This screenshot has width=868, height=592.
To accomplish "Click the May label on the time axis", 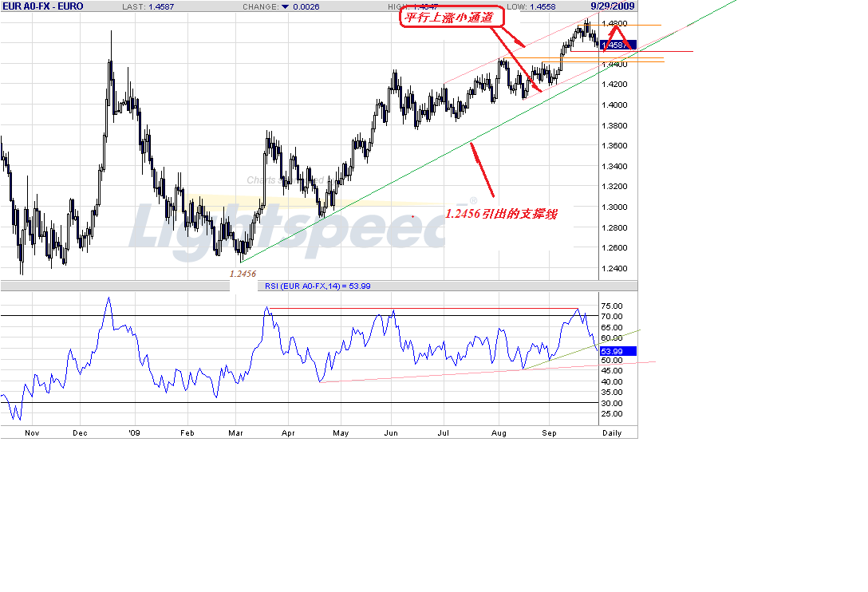I will pos(341,433).
